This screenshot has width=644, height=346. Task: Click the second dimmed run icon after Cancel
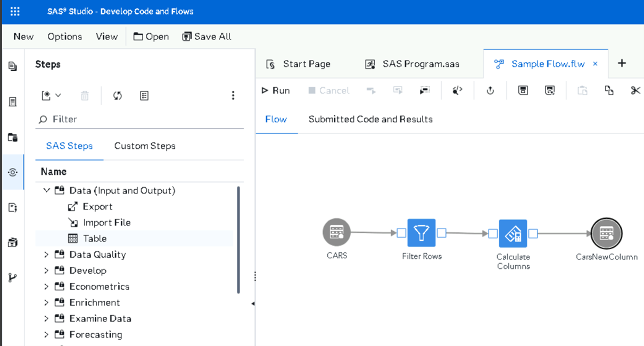(398, 91)
